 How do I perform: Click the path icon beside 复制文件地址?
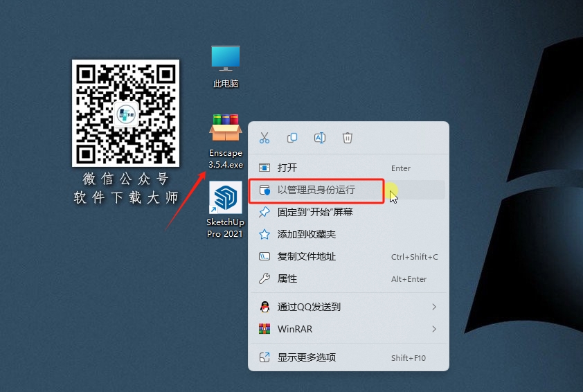point(264,257)
